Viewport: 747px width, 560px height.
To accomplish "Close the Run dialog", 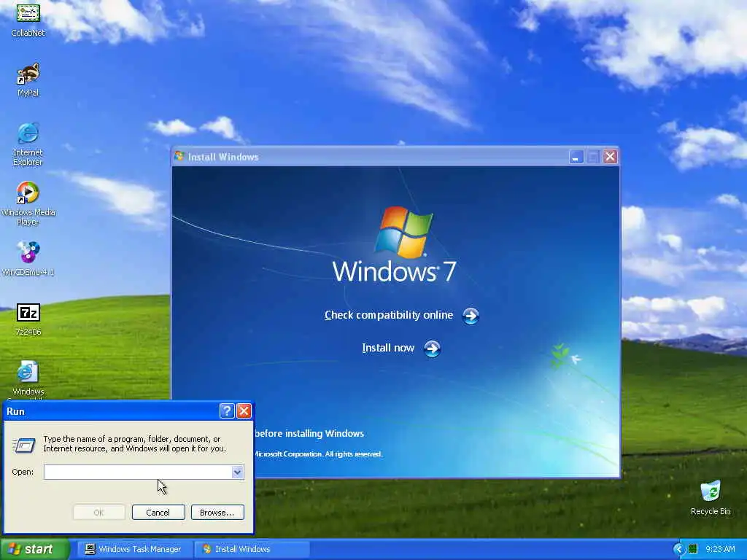I will click(x=244, y=411).
